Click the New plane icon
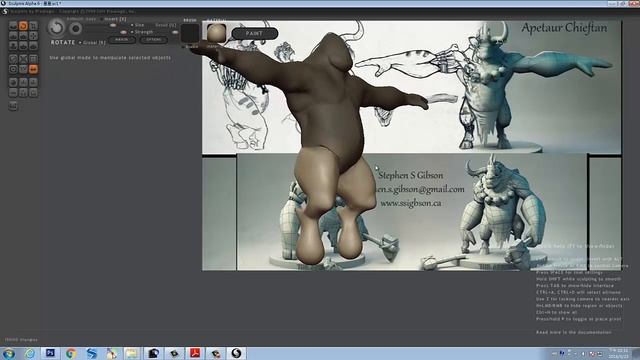The image size is (640, 360). pos(13,92)
